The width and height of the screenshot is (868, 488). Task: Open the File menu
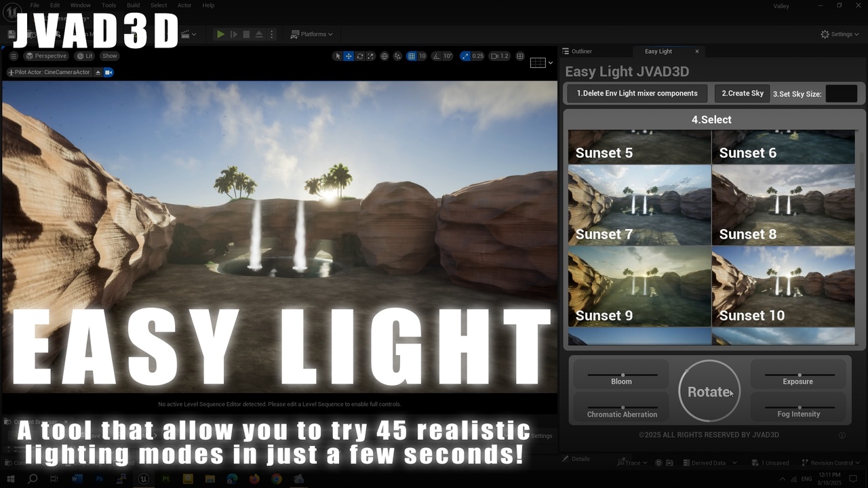35,5
